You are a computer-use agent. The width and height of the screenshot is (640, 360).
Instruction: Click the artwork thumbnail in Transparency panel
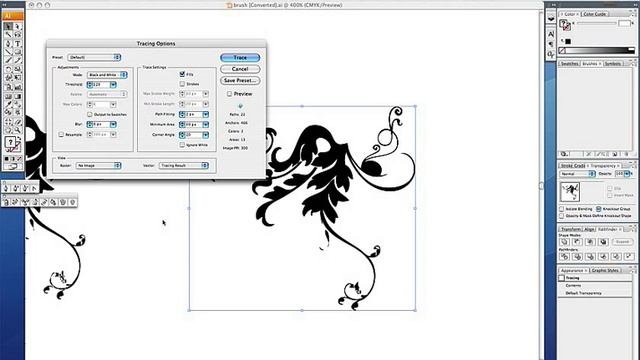click(570, 191)
